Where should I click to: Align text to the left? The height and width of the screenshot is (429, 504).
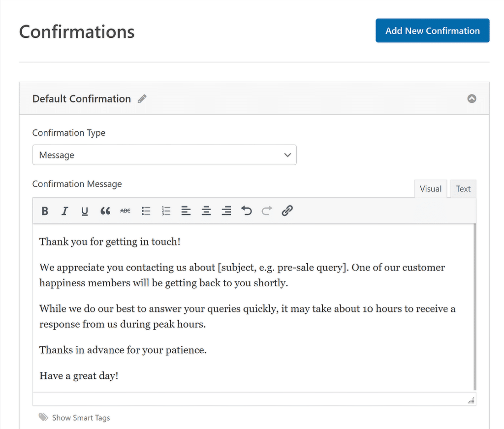click(x=186, y=211)
